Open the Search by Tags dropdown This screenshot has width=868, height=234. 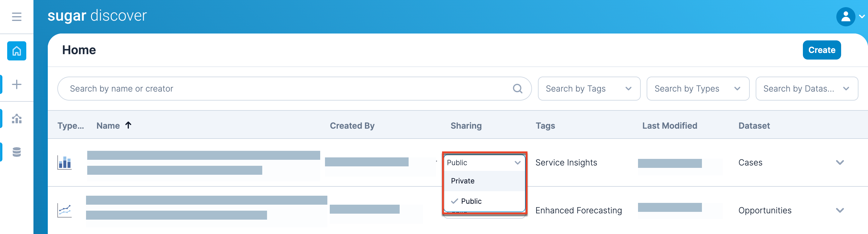tap(589, 89)
